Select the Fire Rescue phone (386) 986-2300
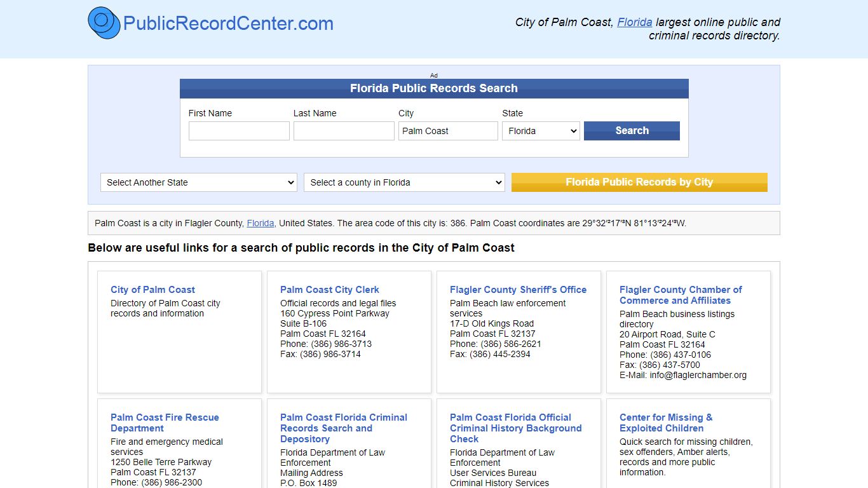The image size is (868, 488). click(x=172, y=482)
